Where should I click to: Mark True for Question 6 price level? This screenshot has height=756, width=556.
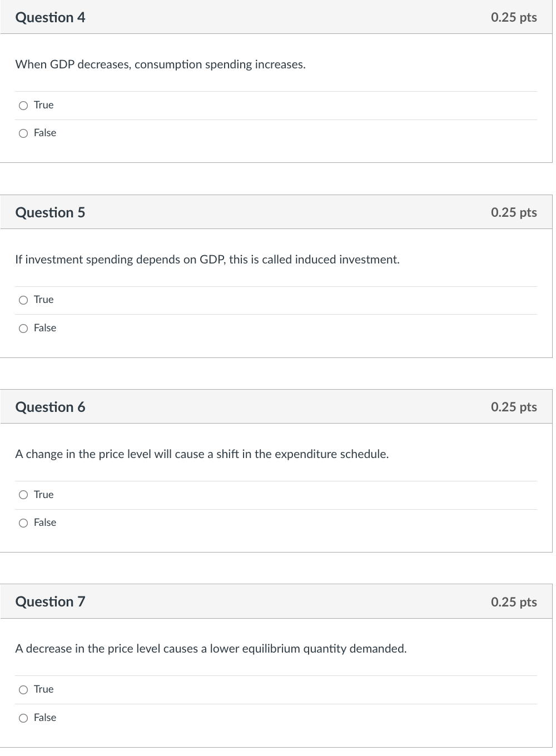click(23, 495)
